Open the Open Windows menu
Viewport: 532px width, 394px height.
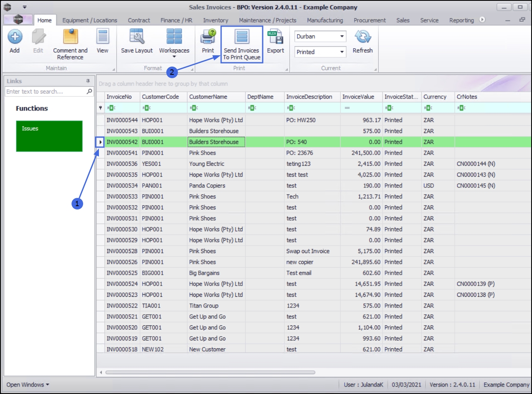pyautogui.click(x=28, y=384)
